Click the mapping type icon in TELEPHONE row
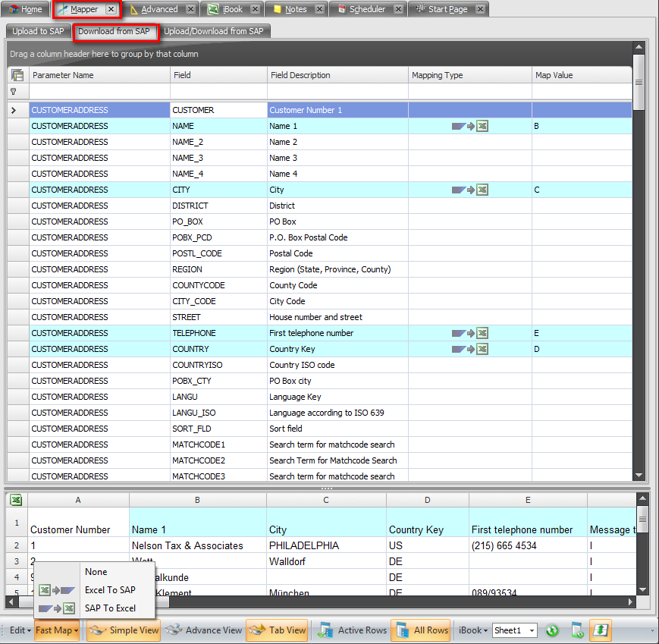 [x=469, y=333]
